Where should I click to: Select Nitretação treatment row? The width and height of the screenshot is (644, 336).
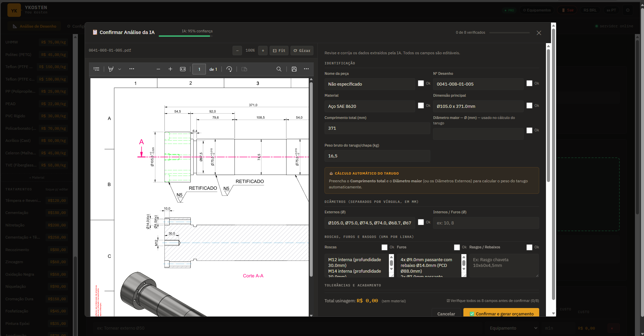[36, 225]
